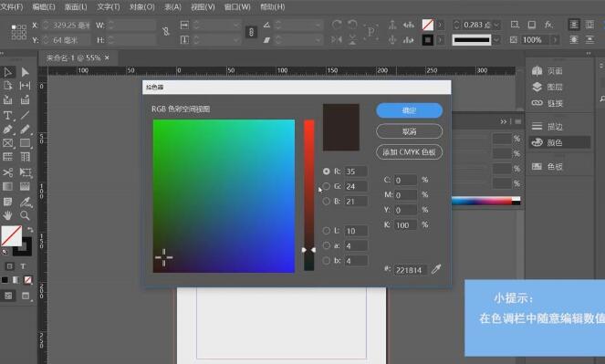This screenshot has width=605, height=364.
Task: Swap fill and stroke arrows
Action: pyautogui.click(x=30, y=230)
